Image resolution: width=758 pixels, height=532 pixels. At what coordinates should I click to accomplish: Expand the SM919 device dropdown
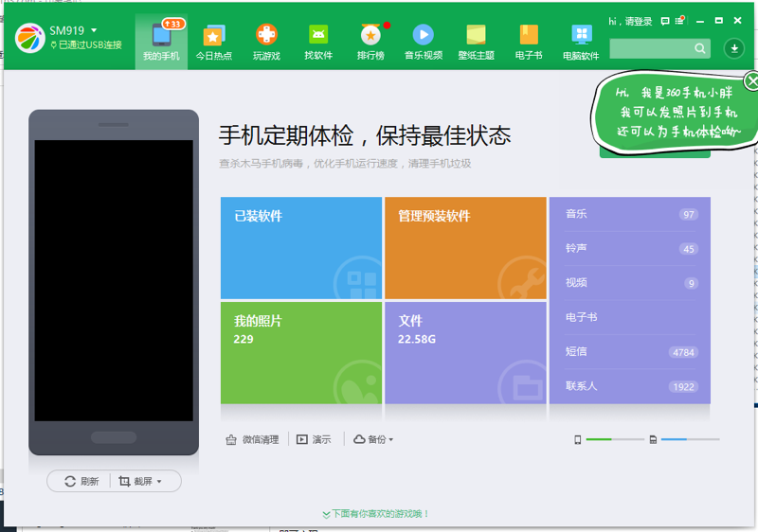tap(94, 30)
